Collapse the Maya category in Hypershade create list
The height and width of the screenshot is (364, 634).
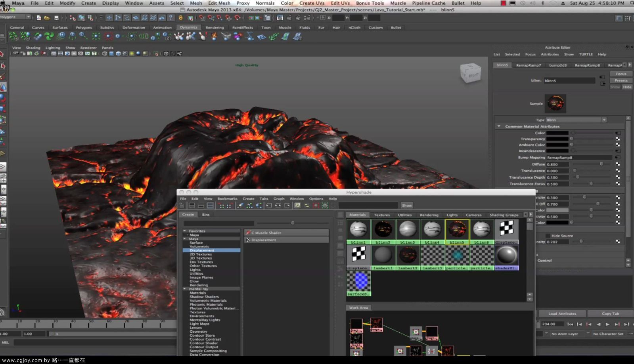tap(184, 239)
